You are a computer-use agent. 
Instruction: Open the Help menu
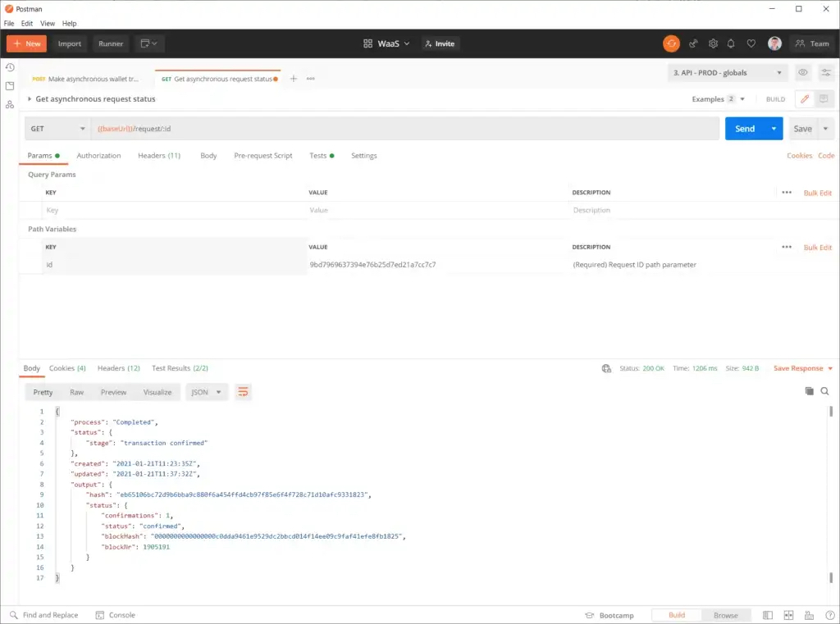[69, 23]
